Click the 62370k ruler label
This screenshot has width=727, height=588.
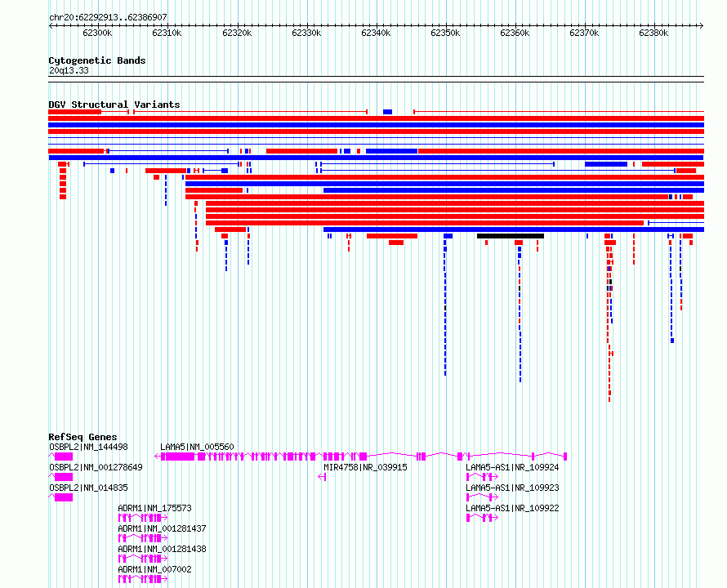584,33
